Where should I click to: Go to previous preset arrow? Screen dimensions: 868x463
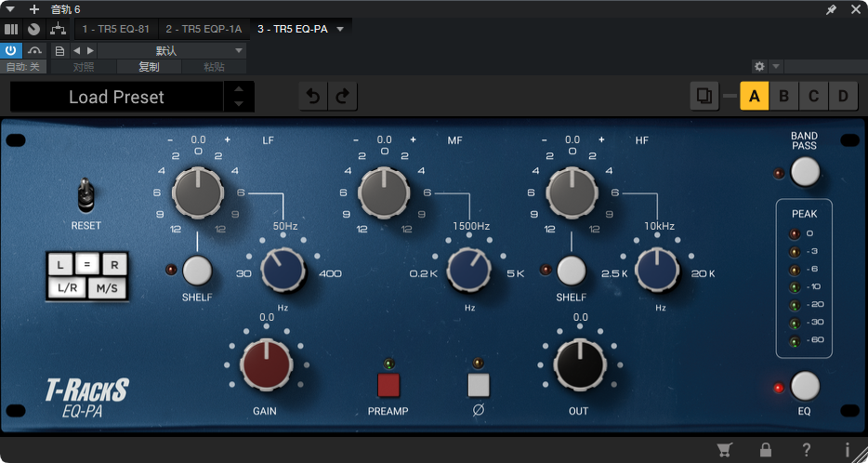pyautogui.click(x=76, y=51)
